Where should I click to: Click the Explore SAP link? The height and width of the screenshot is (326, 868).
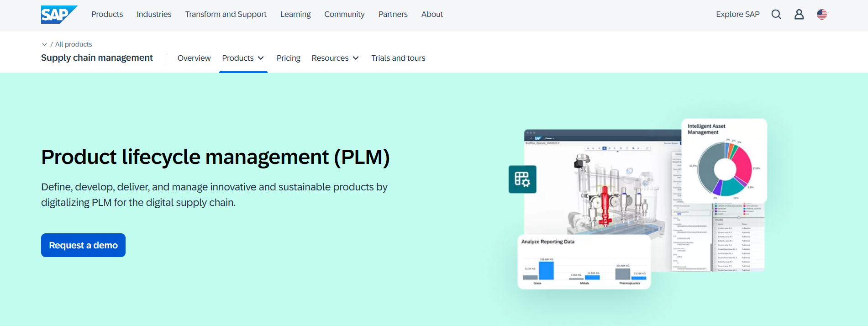point(737,14)
